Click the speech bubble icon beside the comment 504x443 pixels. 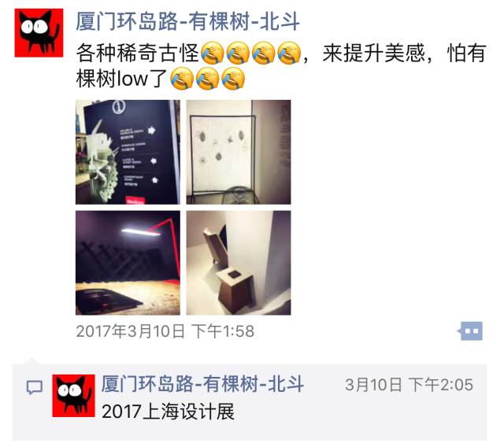[35, 387]
